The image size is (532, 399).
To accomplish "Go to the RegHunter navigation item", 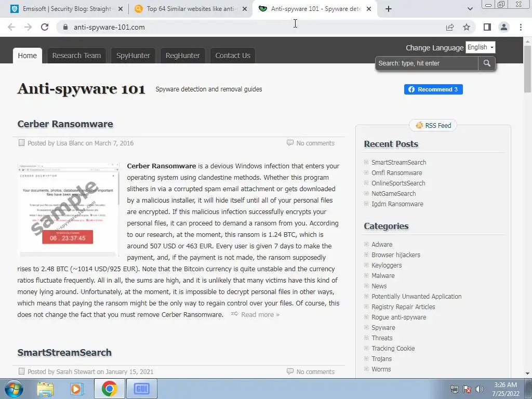I will [182, 56].
